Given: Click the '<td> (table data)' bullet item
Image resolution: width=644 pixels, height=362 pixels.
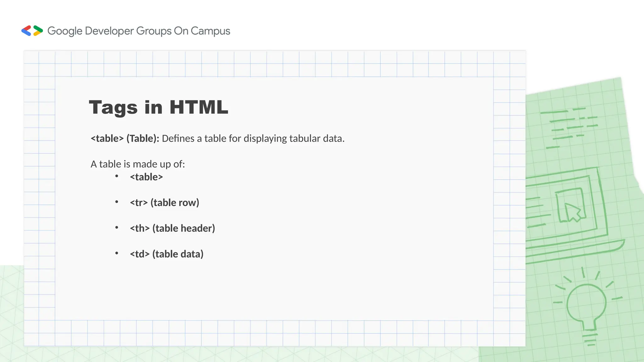Looking at the screenshot, I should point(167,254).
